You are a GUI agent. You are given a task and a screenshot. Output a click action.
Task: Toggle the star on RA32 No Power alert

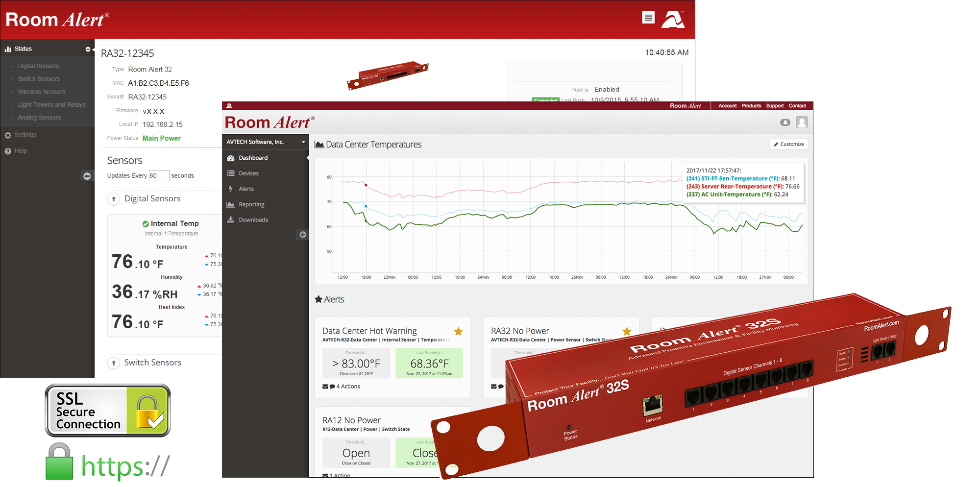point(627,332)
